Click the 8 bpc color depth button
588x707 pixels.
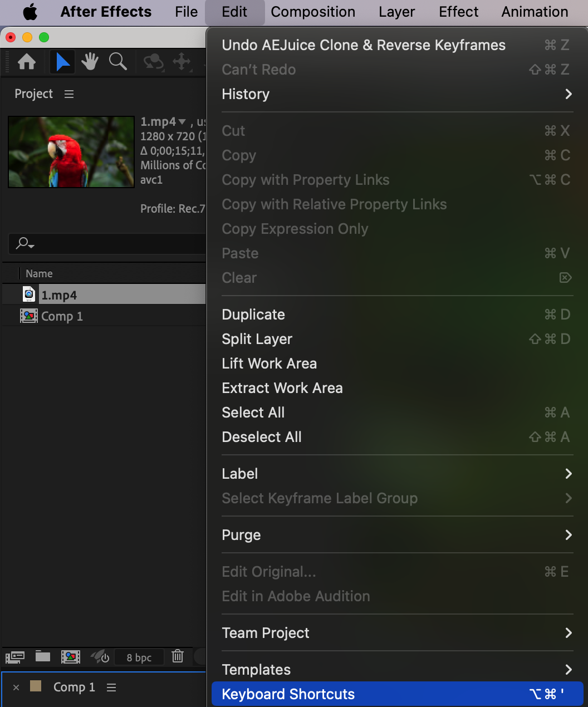(x=139, y=657)
